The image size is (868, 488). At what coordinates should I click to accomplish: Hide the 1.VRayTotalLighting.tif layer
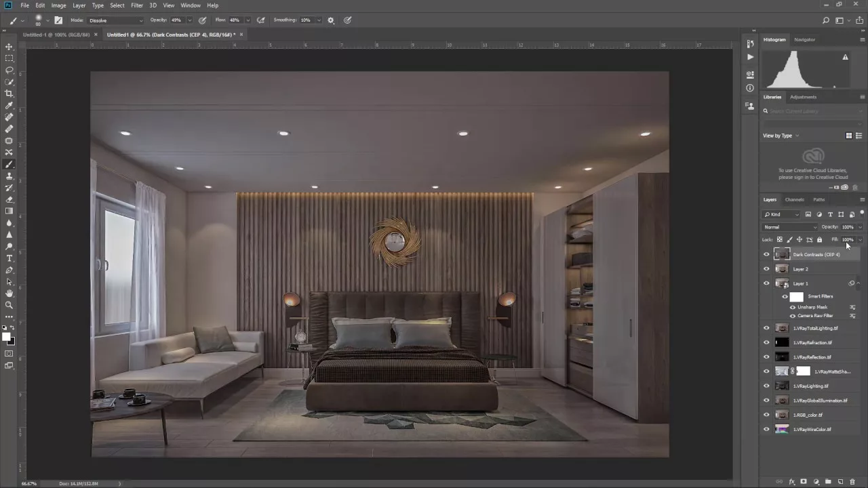[767, 328]
